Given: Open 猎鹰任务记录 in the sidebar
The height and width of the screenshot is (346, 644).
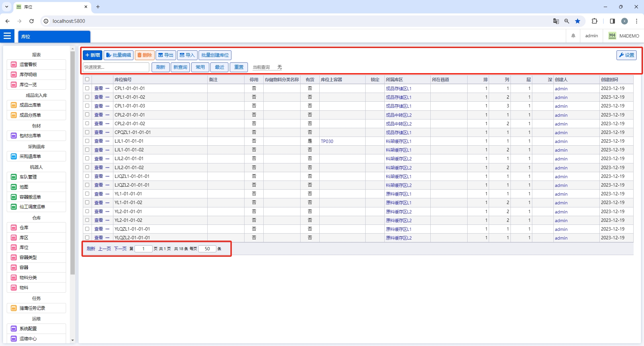Looking at the screenshot, I should tap(36, 308).
